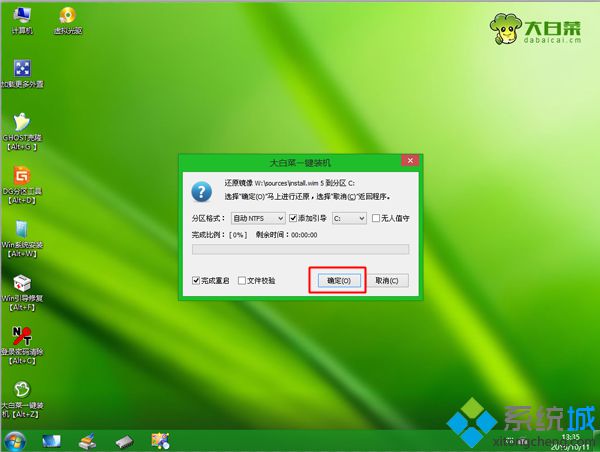Viewport: 600px width, 452px height.
Task: Click the 取消(C) cancel button
Action: pos(386,281)
